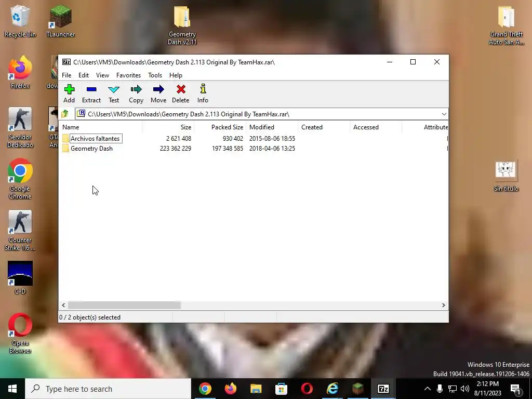Image resolution: width=532 pixels, height=399 pixels.
Task: Select the Servidor Dedicado desktop shortcut
Action: tap(20, 128)
